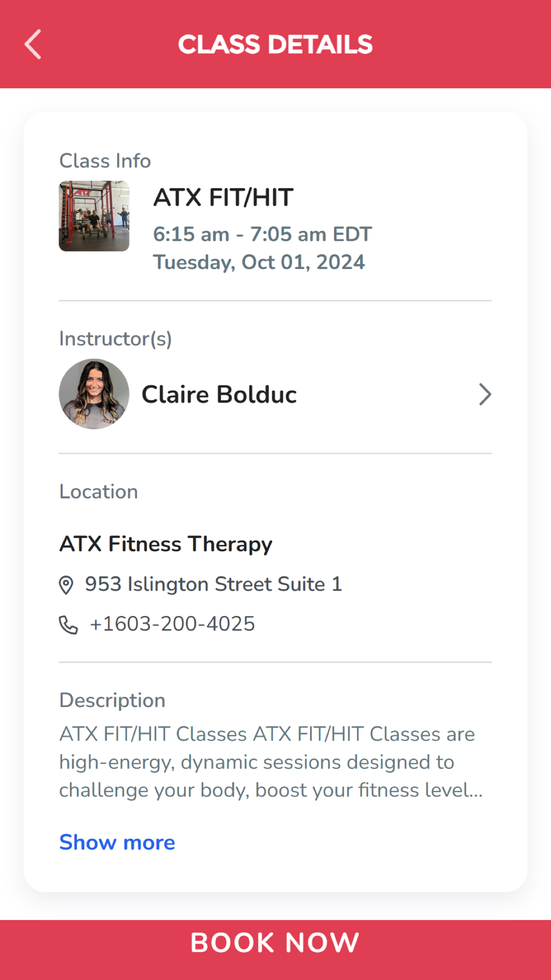This screenshot has height=980, width=551.
Task: Tap the CLASS DETAILS header title
Action: click(x=275, y=45)
